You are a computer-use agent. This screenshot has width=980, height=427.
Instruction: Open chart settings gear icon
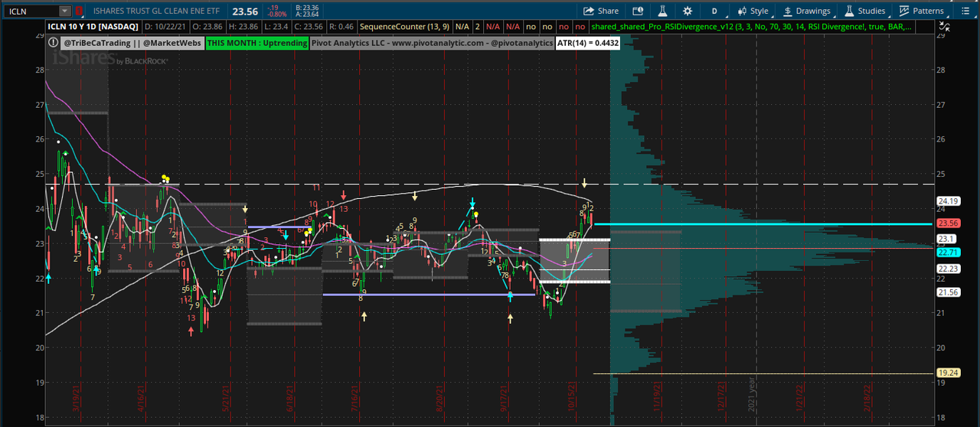click(688, 11)
